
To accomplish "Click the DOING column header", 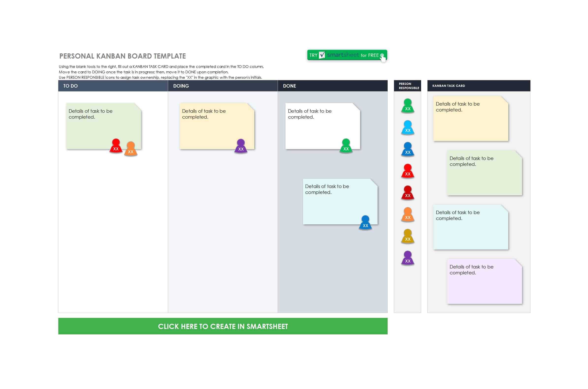I will (223, 86).
